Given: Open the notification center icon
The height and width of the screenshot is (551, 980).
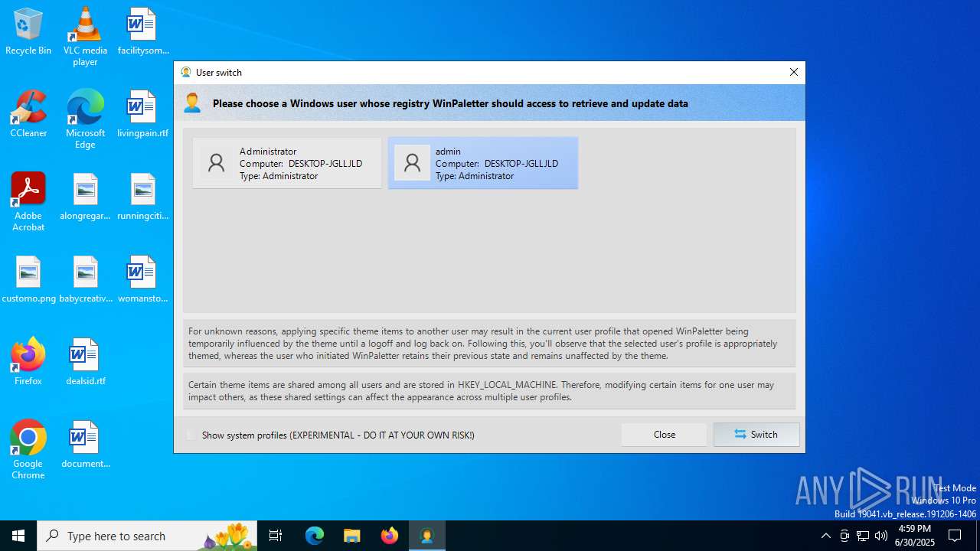Looking at the screenshot, I should 955,536.
